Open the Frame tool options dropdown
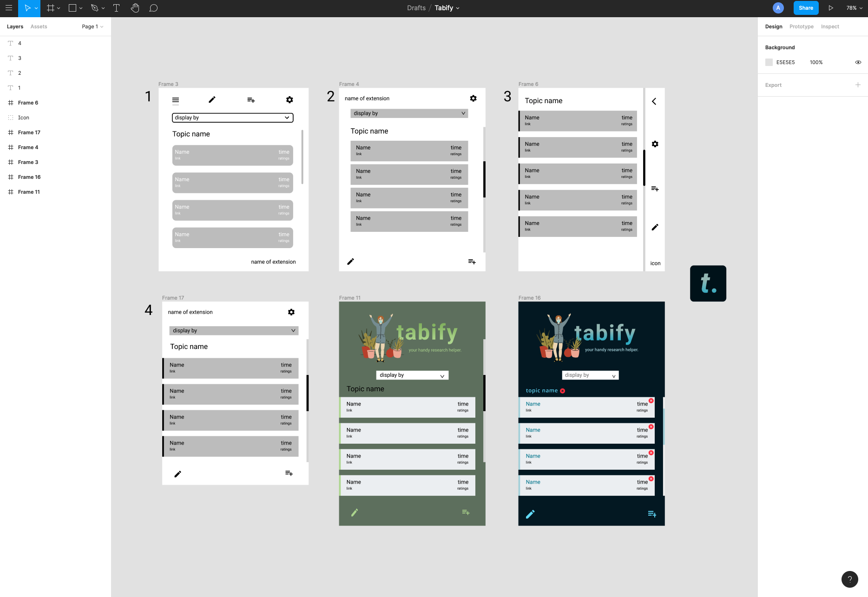Screen dimensions: 868x597 59,8
